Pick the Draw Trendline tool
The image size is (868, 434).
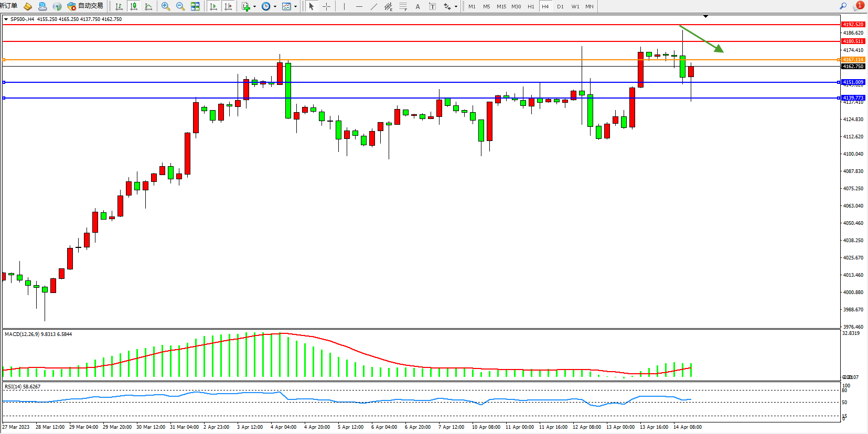point(373,6)
